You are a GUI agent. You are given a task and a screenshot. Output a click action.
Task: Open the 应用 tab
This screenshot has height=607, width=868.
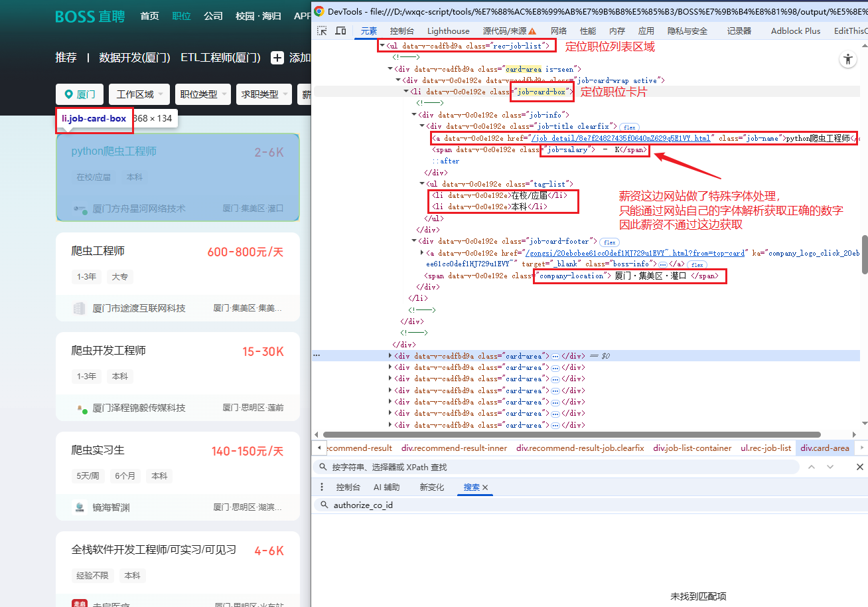(646, 31)
